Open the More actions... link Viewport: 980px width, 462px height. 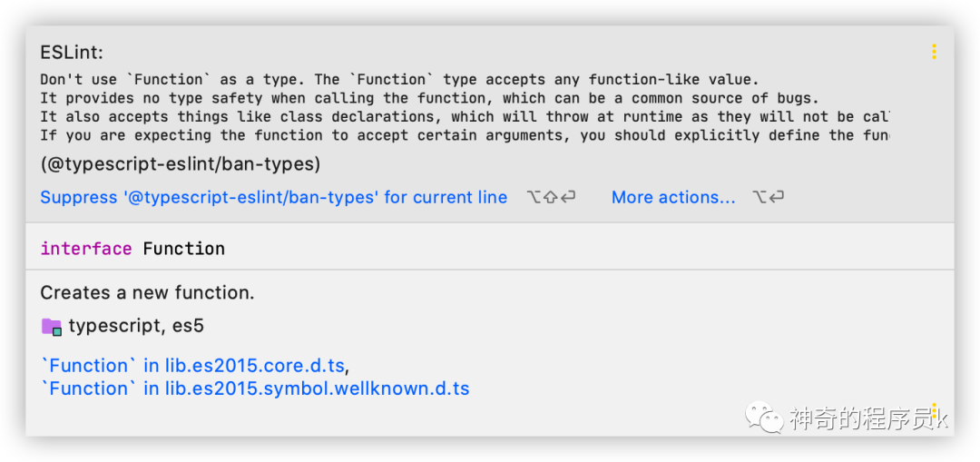pos(673,198)
